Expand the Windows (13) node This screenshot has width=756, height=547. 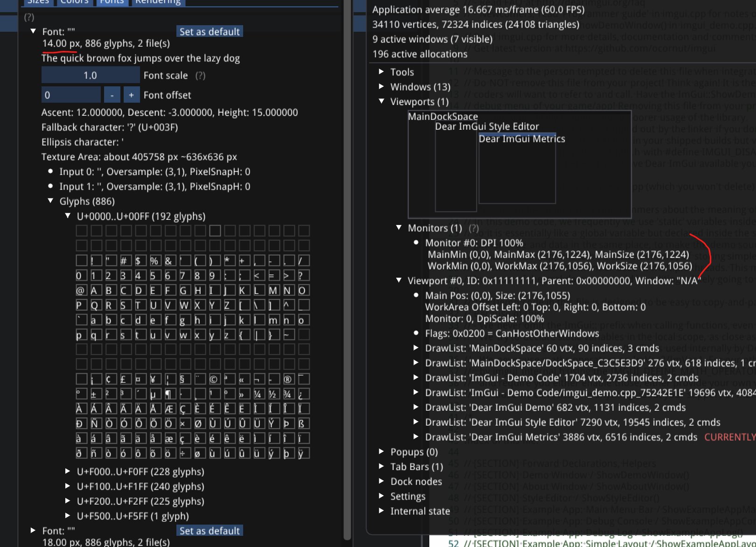tap(382, 86)
